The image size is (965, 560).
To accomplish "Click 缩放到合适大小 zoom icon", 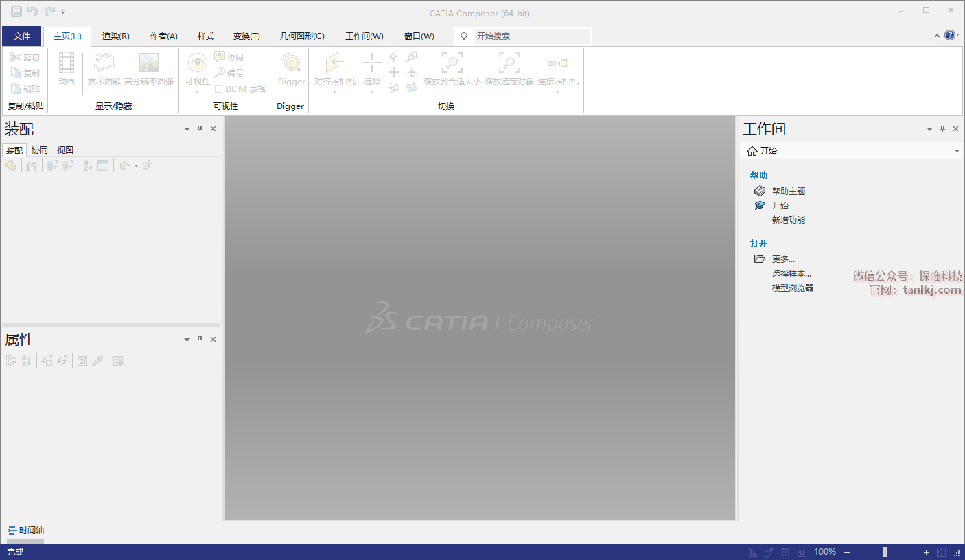I will point(452,64).
